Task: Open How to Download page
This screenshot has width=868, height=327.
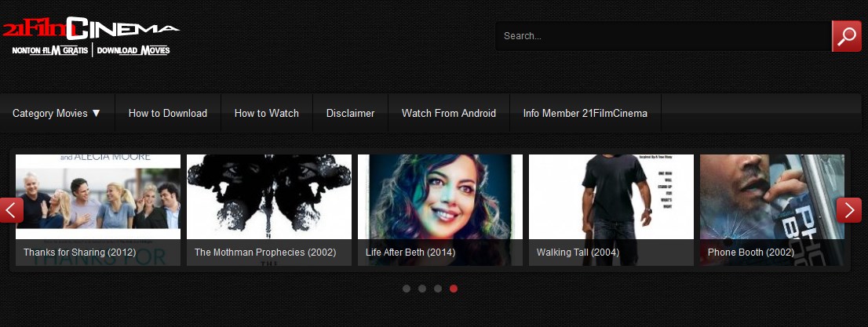Action: point(168,114)
